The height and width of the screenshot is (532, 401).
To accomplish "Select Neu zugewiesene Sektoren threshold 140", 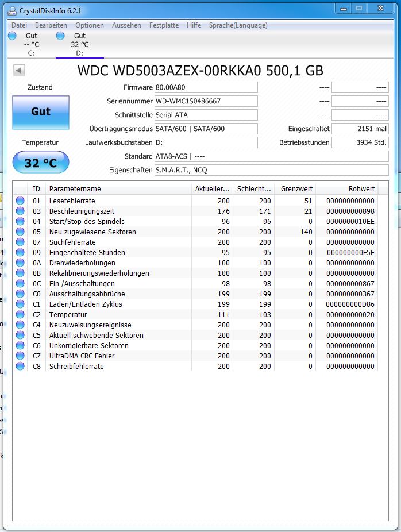I will tap(306, 232).
